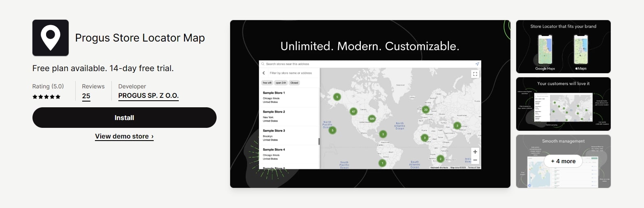Select Sample Store 4 in the list
This screenshot has width=644, height=208.
click(289, 154)
